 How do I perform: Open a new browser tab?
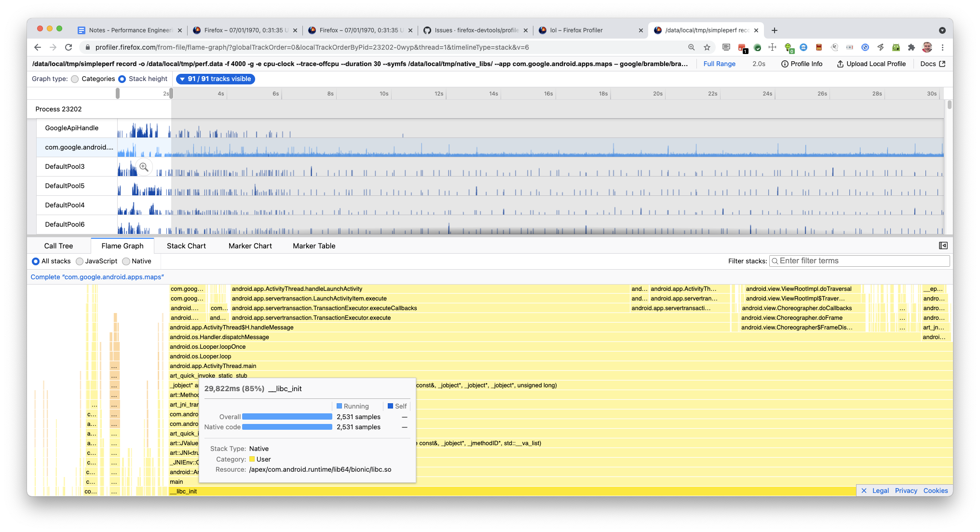click(x=774, y=30)
